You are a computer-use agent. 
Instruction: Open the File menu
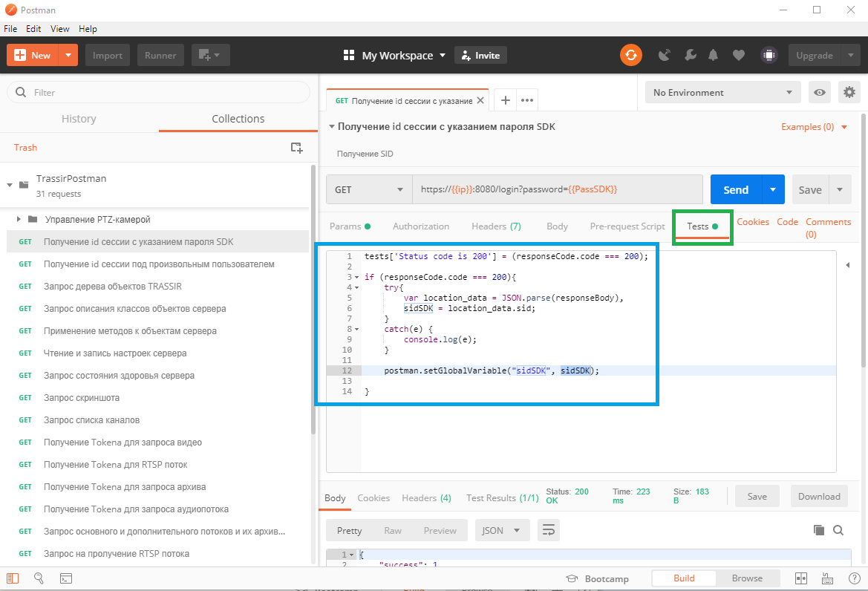pyautogui.click(x=10, y=29)
